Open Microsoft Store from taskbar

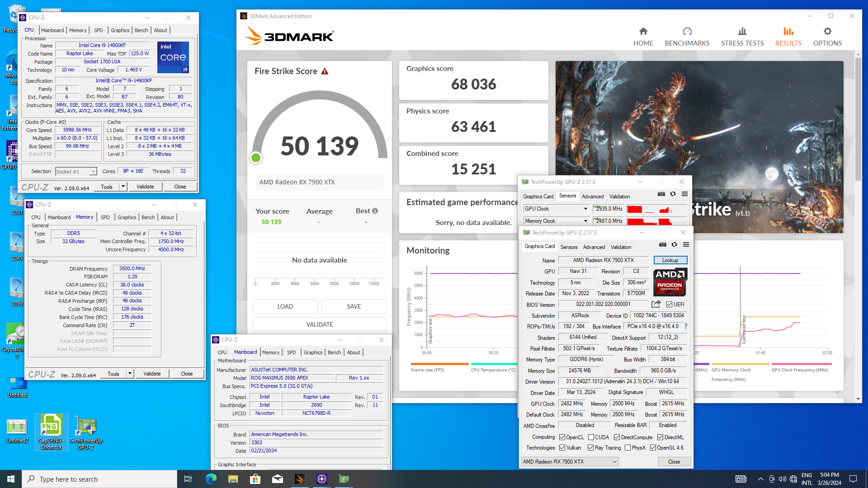coord(255,479)
